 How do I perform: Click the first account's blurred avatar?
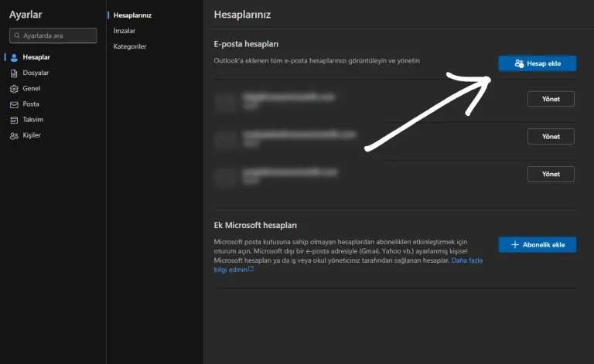[x=225, y=100]
